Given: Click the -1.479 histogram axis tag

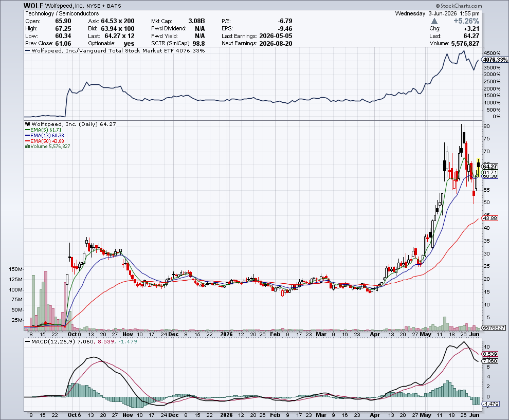Looking at the screenshot, I should [x=490, y=404].
